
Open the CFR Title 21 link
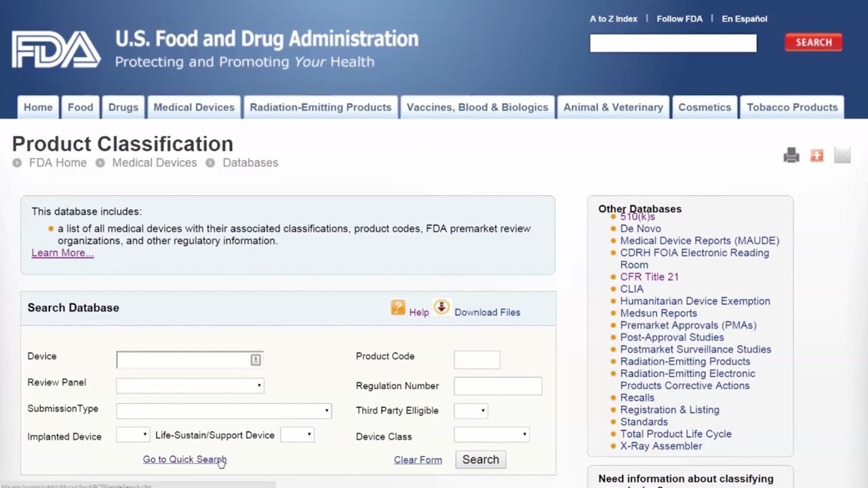click(650, 277)
